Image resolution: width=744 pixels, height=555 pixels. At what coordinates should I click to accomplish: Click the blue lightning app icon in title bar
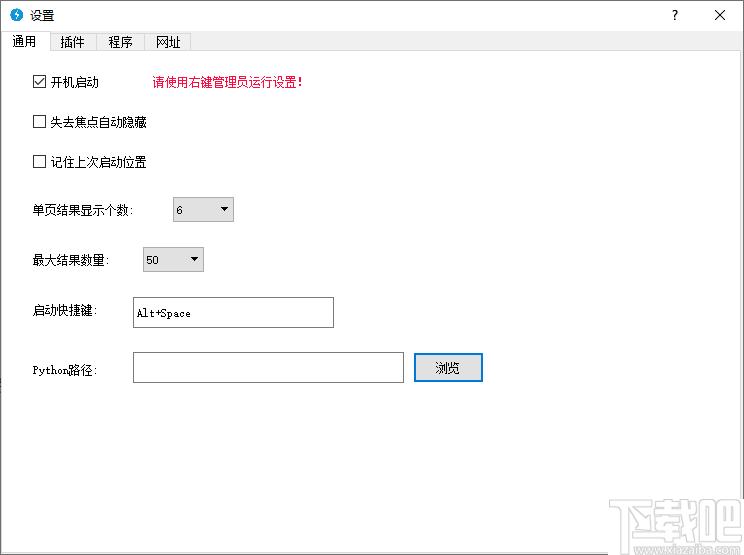tap(17, 15)
